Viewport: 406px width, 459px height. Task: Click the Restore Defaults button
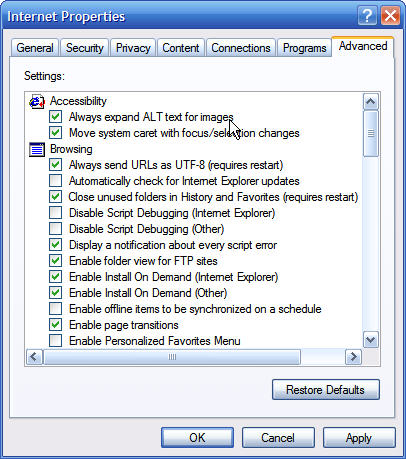326,390
